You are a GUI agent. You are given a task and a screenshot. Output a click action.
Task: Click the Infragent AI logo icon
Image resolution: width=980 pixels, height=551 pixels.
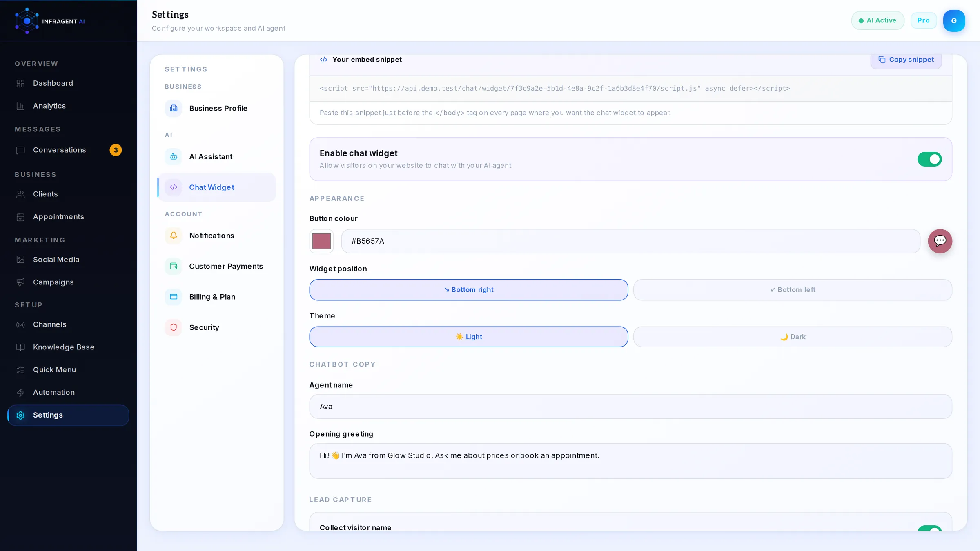27,21
